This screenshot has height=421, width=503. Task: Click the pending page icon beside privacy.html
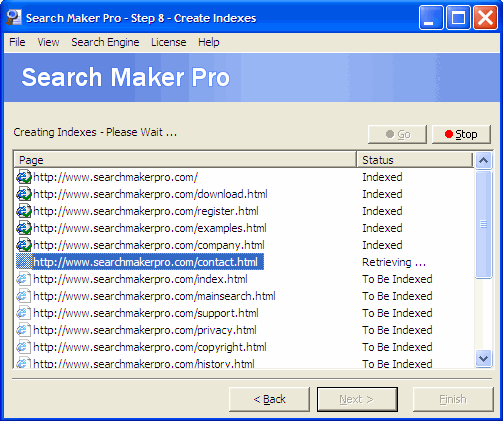tap(24, 330)
